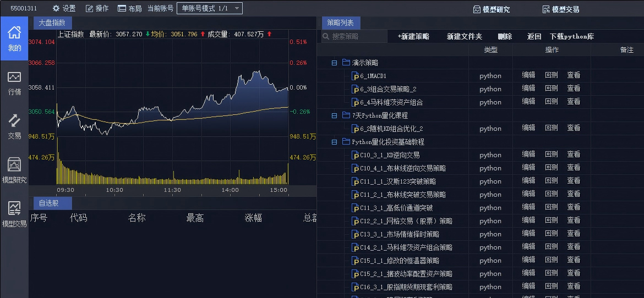Select the C12_2_1_网格交易（股票）策略 item

[x=406, y=221]
